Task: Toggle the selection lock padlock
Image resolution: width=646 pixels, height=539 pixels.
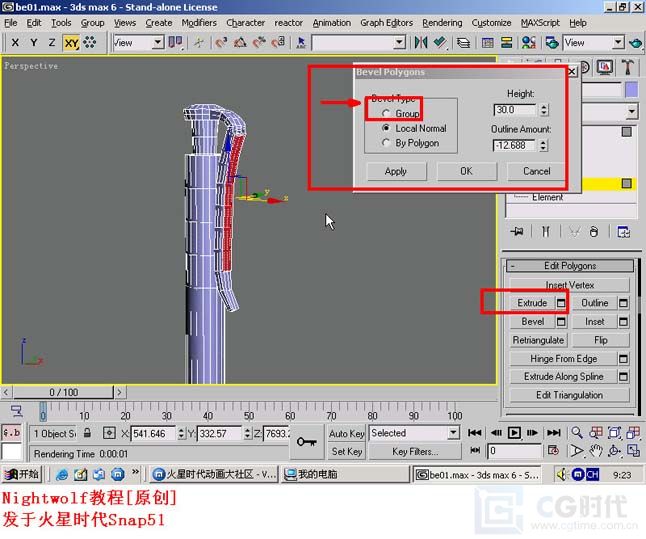Action: 87,433
